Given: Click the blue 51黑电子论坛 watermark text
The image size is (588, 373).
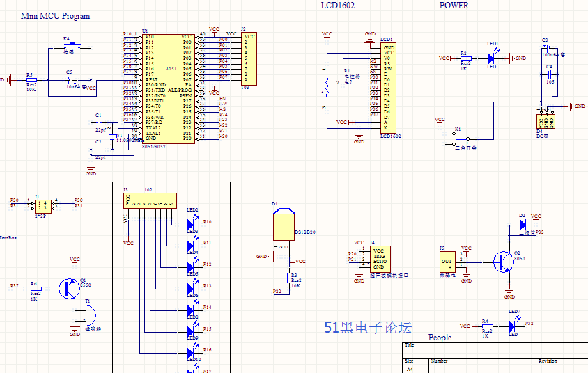Looking at the screenshot, I should point(368,327).
